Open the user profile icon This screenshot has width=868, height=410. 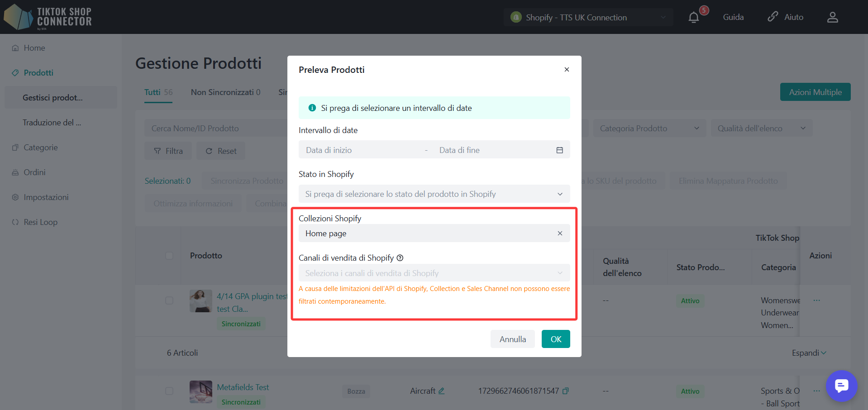pyautogui.click(x=832, y=17)
